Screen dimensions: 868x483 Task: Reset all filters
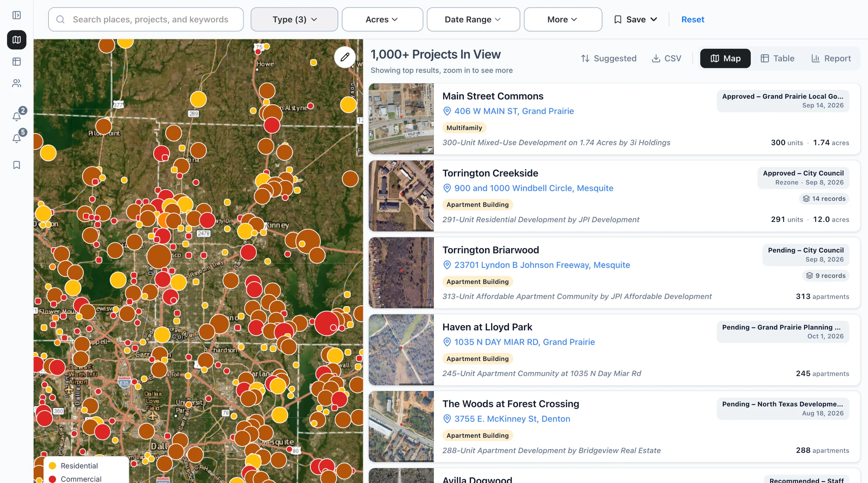(x=693, y=20)
